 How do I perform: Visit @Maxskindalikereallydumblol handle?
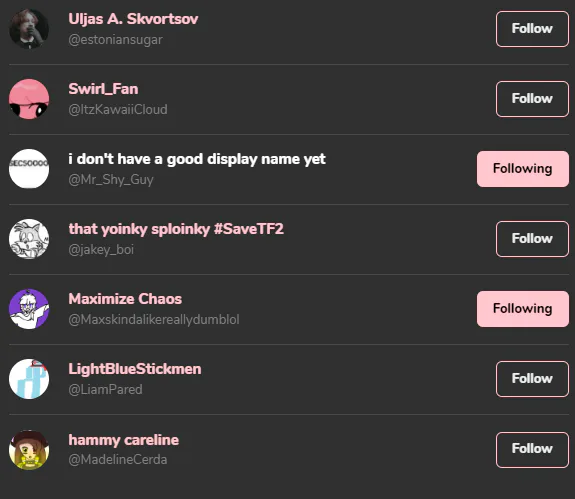(x=154, y=320)
